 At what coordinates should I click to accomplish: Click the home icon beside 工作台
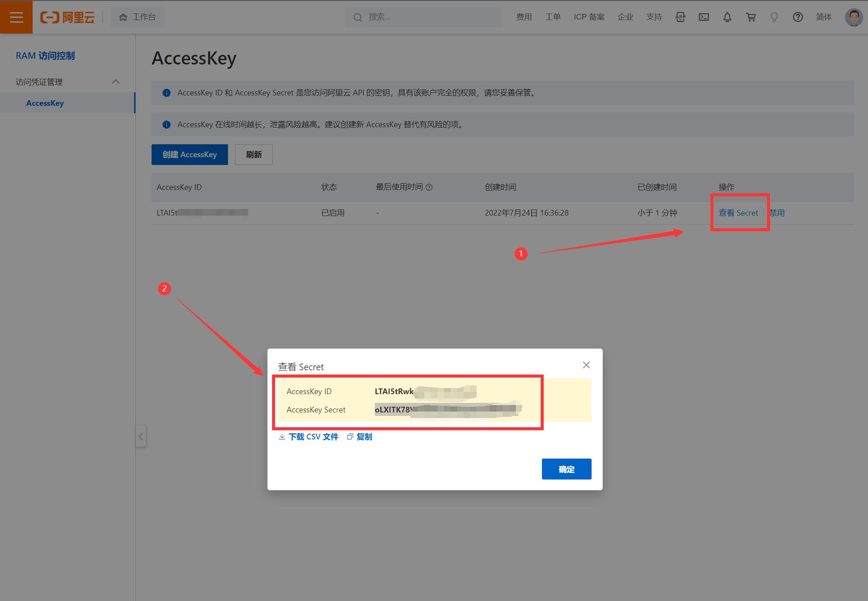(x=122, y=17)
